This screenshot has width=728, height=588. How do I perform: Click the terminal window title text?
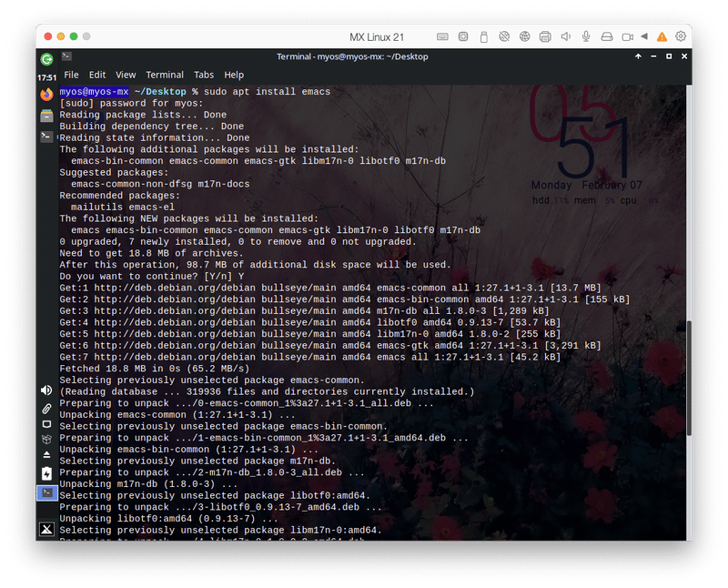pyautogui.click(x=352, y=56)
